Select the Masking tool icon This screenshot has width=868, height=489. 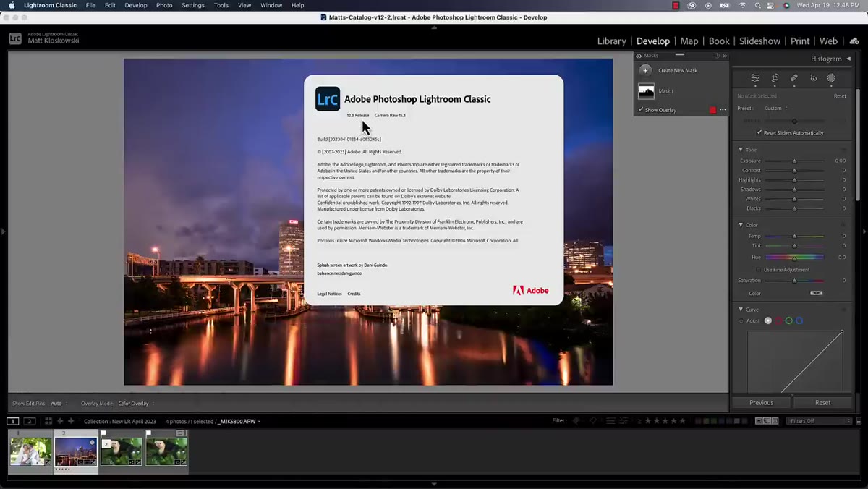831,78
